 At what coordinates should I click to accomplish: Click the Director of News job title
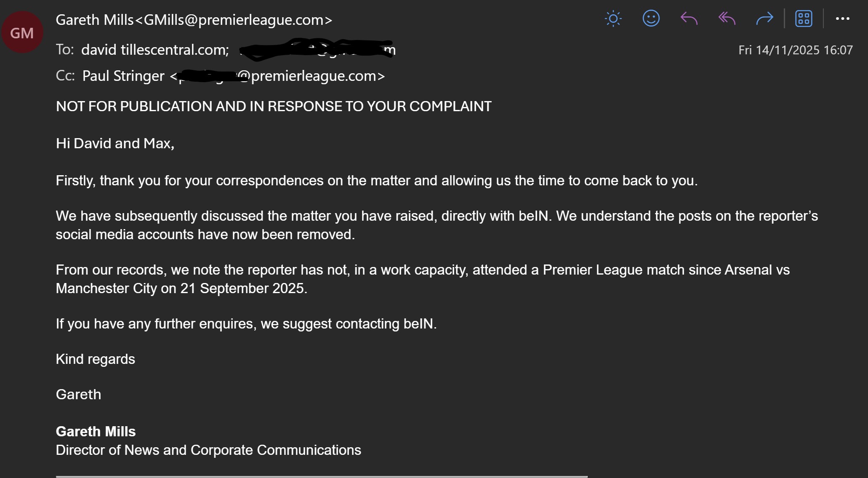208,450
